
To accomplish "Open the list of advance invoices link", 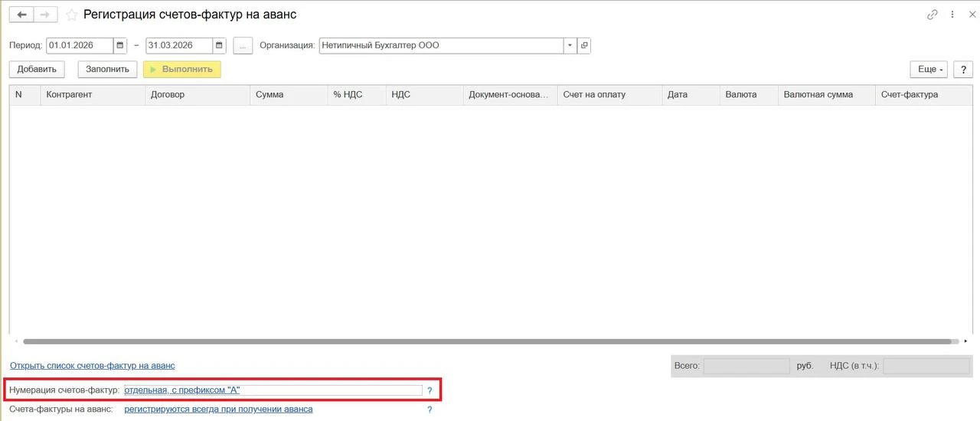I will coord(93,366).
